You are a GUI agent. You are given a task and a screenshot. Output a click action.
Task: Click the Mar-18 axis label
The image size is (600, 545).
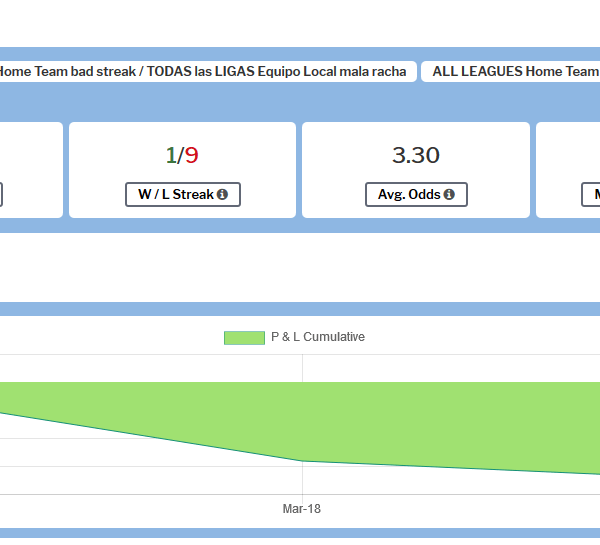coord(302,509)
